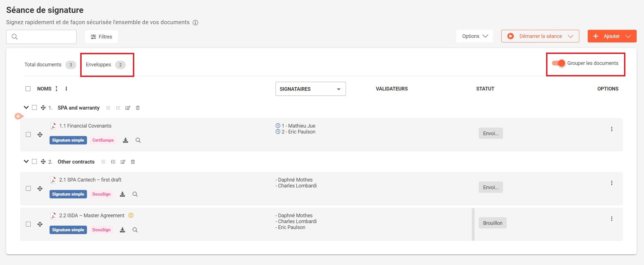The height and width of the screenshot is (265, 644).
Task: Check the Other contracts envelope checkbox
Action: pos(34,162)
